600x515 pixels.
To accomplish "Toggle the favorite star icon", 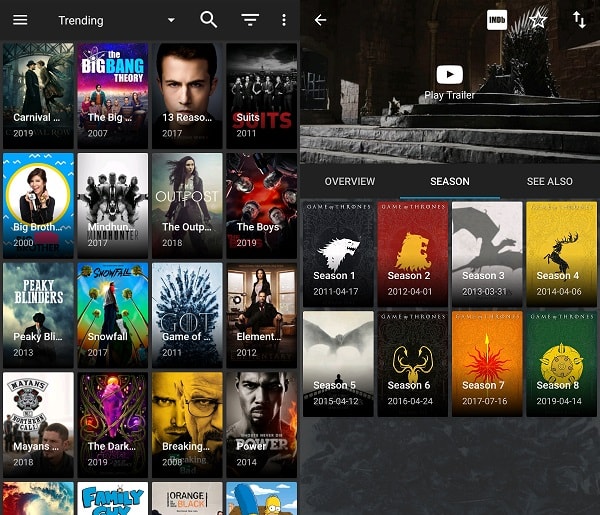I will [538, 20].
